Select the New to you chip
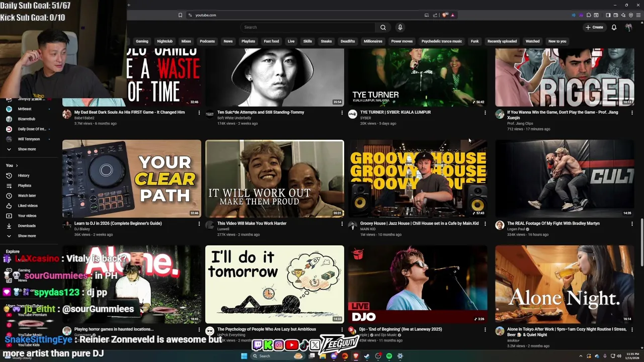This screenshot has height=362, width=644. [x=557, y=41]
